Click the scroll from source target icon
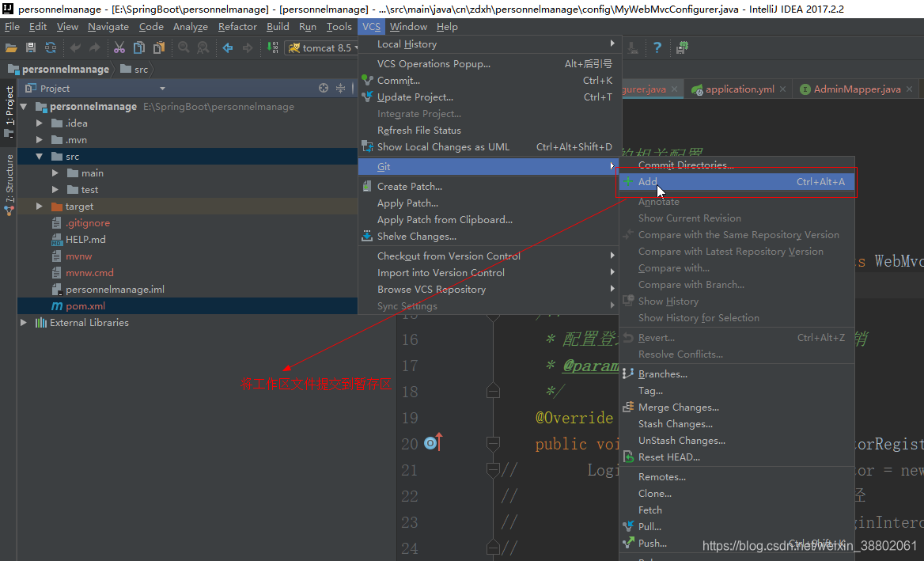The height and width of the screenshot is (561, 924). [324, 88]
